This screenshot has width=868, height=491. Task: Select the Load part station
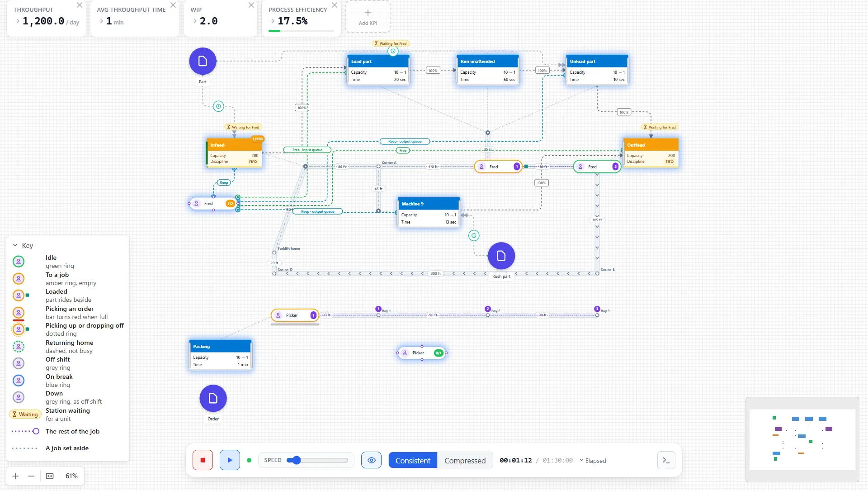click(378, 70)
